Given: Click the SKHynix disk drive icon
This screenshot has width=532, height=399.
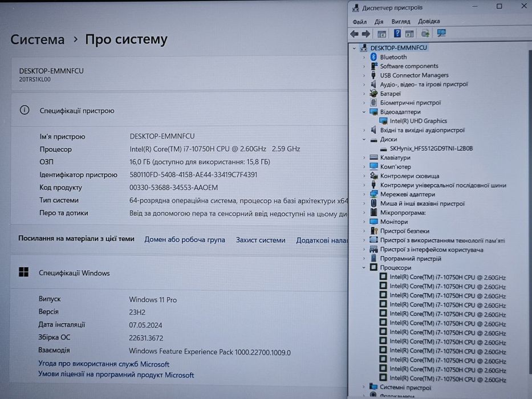Looking at the screenshot, I should coord(383,149).
